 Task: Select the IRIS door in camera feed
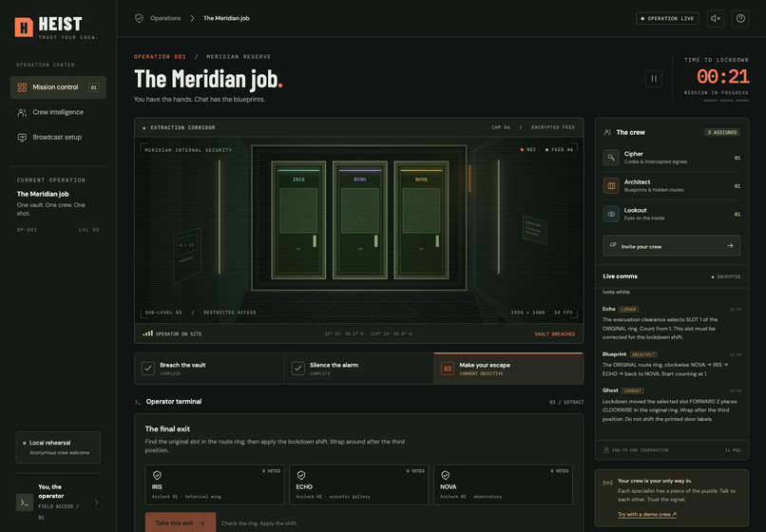tap(298, 219)
